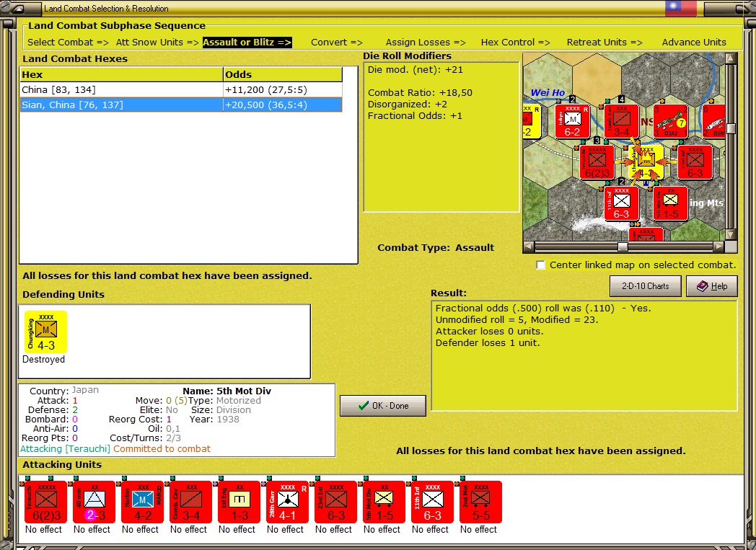The image size is (756, 550).
Task: Select the 5th Mot Div 1-5 attacking unit
Action: point(384,502)
